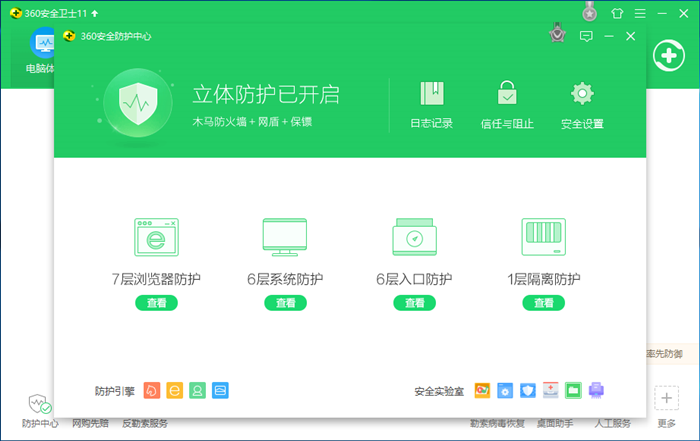
Task: Open the purple printer-like lab icon
Action: (x=596, y=391)
